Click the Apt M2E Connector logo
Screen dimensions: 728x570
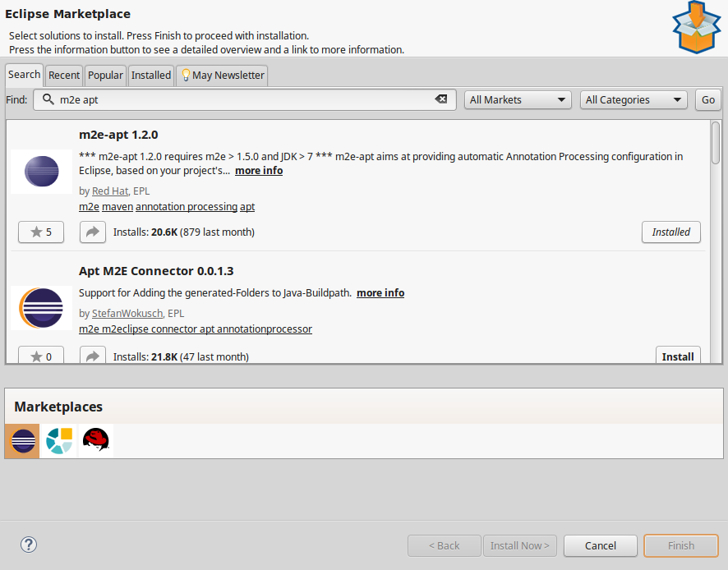[x=41, y=308]
